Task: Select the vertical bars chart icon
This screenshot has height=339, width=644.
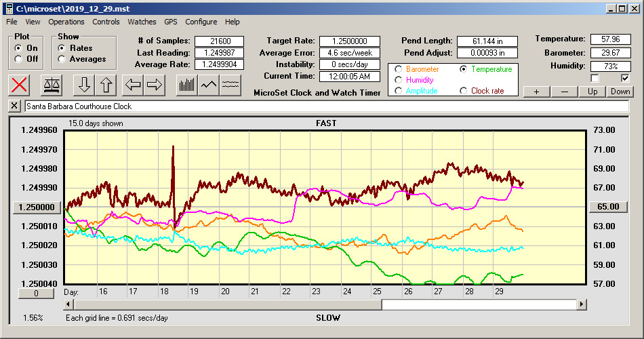Action: pos(186,85)
